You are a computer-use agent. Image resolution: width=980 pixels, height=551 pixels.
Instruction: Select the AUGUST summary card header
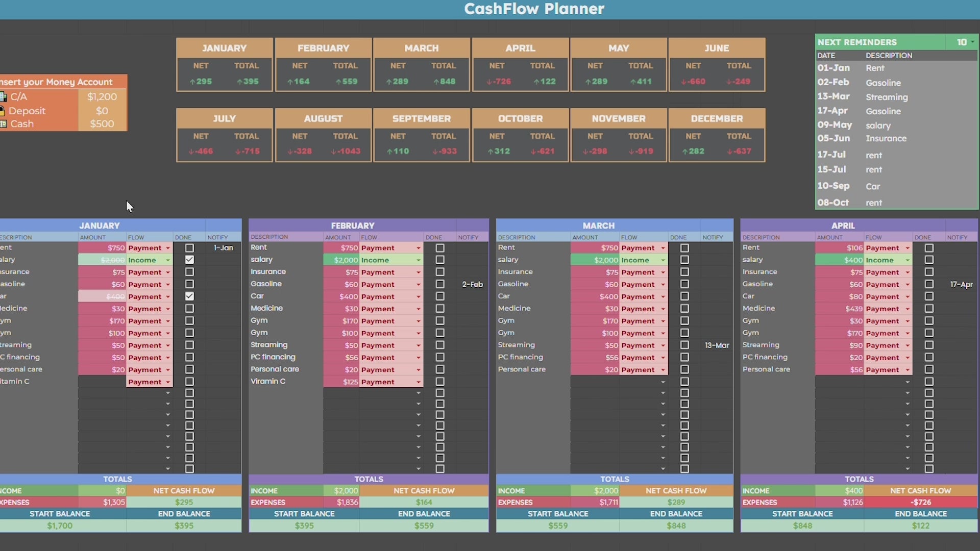323,118
